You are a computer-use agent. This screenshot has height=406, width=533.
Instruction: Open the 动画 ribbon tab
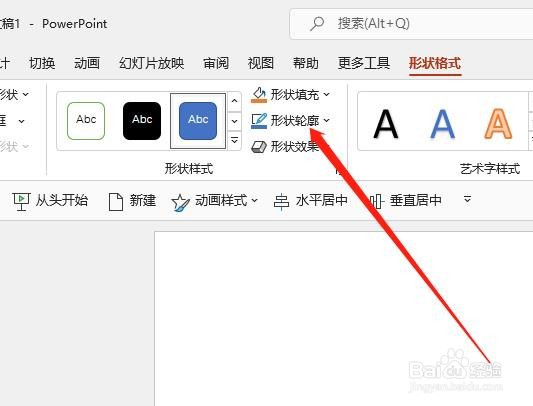coord(87,63)
